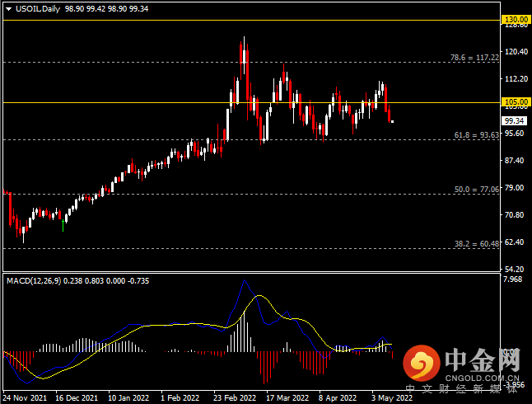
Task: Select the 78.6 = 117.22 Fibonacci label
Action: pyautogui.click(x=474, y=58)
